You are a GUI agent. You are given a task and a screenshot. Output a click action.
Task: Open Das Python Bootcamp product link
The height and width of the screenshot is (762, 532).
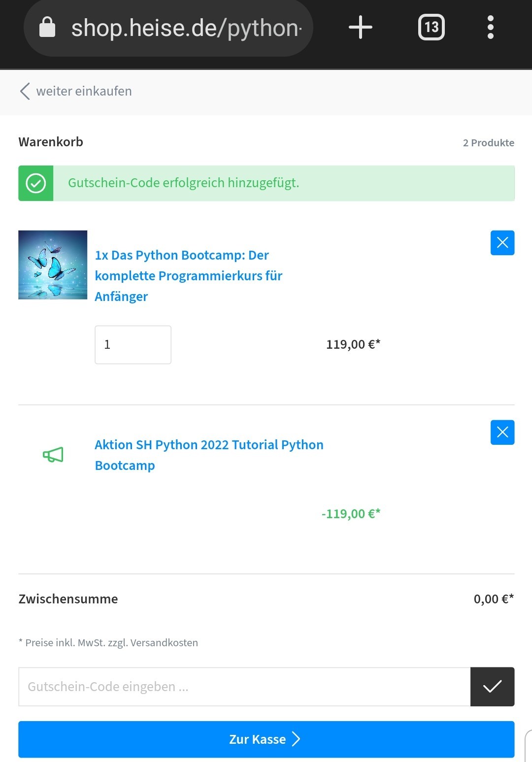(189, 276)
